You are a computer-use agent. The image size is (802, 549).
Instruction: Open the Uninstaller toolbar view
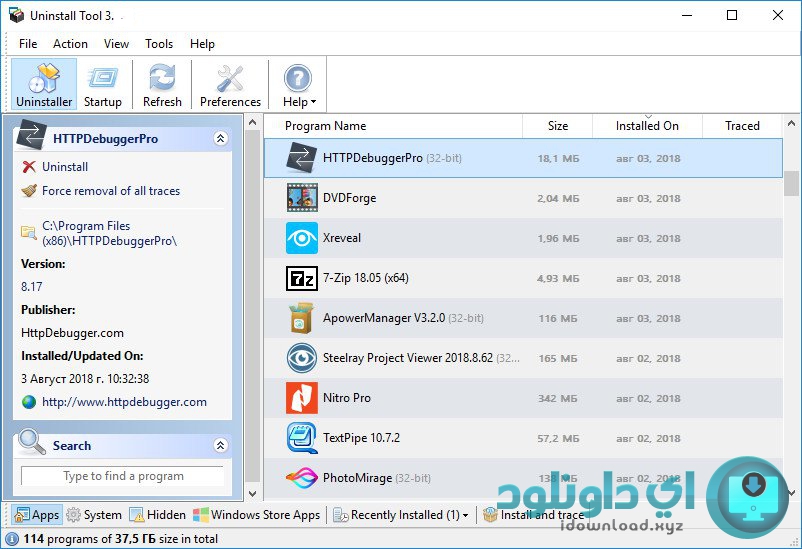click(x=44, y=84)
